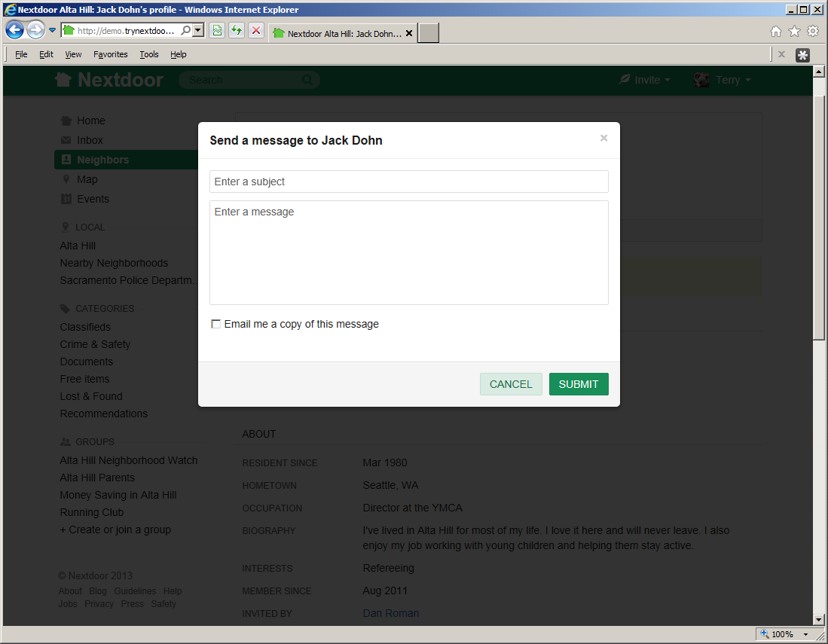Open Running Club group
Viewport: 828px width, 644px height.
(x=91, y=512)
